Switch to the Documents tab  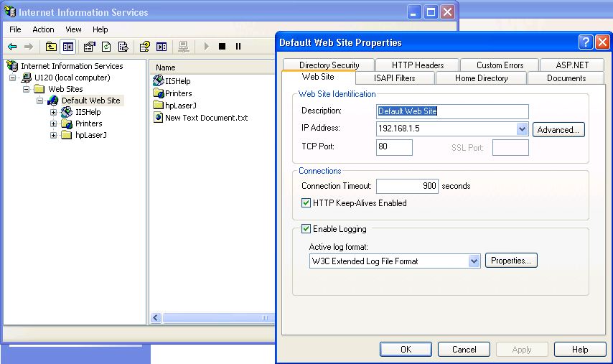[x=566, y=78]
